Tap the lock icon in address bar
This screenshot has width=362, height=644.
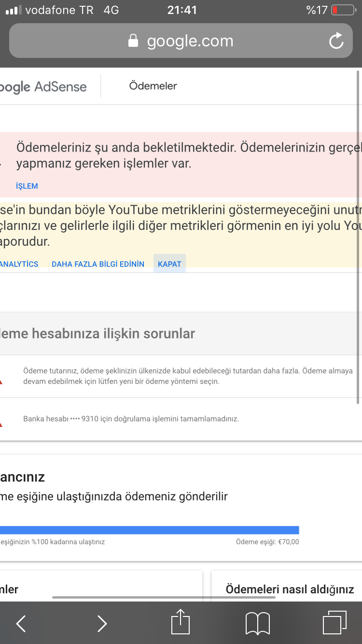(133, 41)
